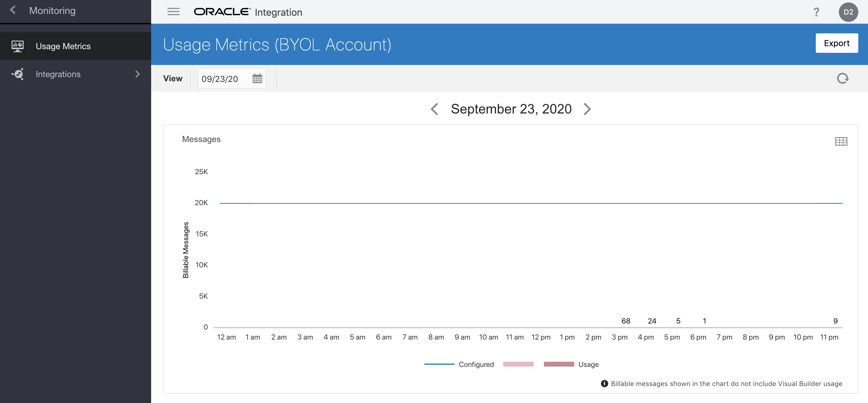Select Integrations in the sidebar

pos(58,74)
